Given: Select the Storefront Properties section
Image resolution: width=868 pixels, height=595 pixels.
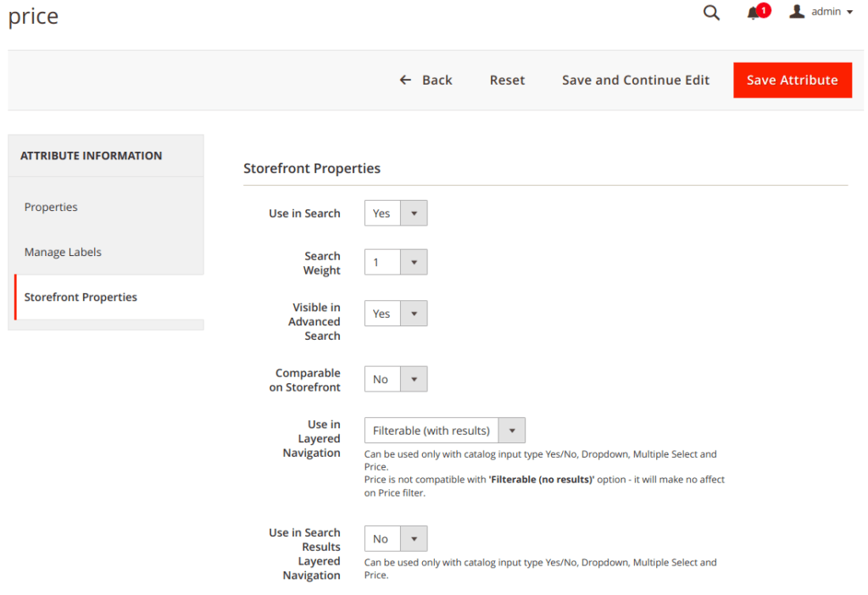Looking at the screenshot, I should tap(81, 297).
